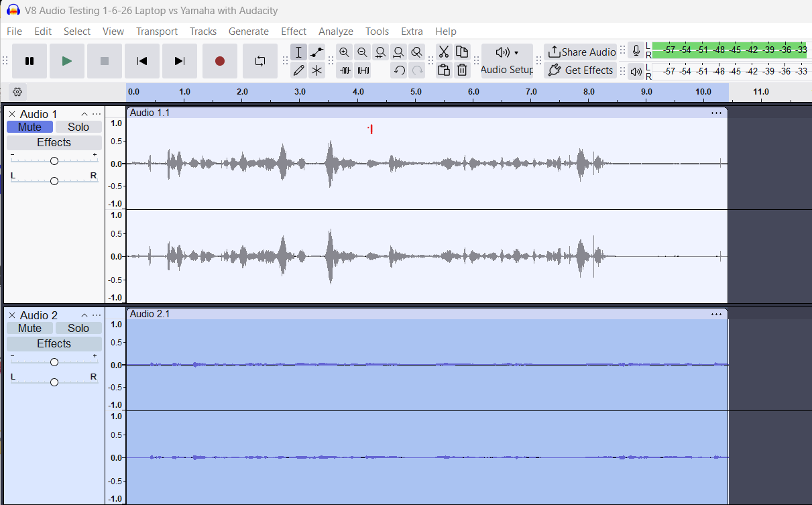Click the Trim audio outside selection icon

(345, 70)
